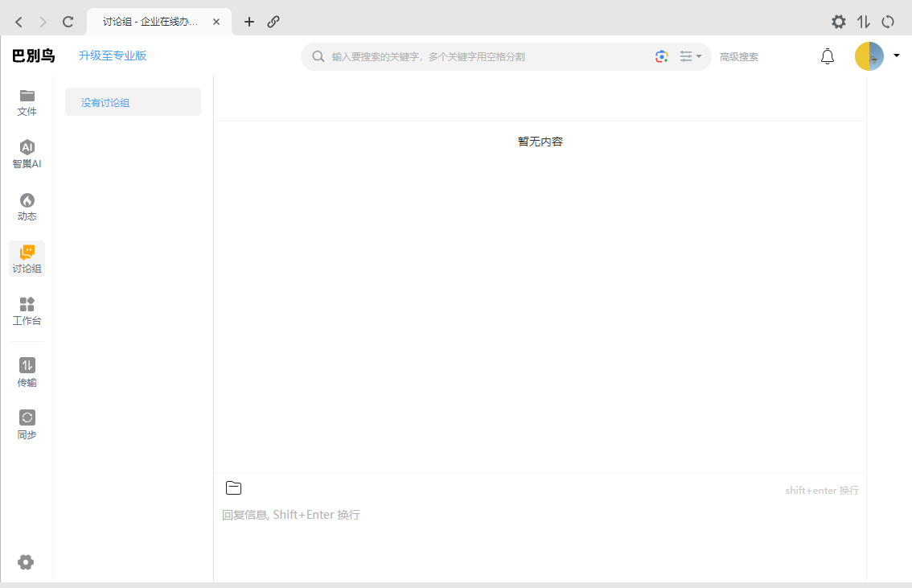Open a new tab with plus icon
The image size is (912, 588).
[249, 22]
